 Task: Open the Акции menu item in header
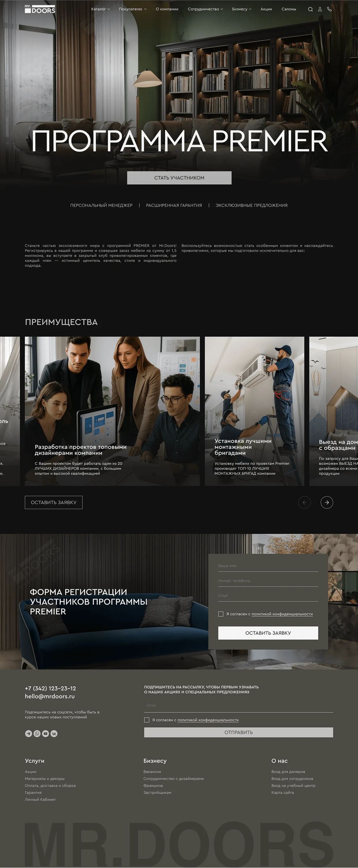point(266,9)
